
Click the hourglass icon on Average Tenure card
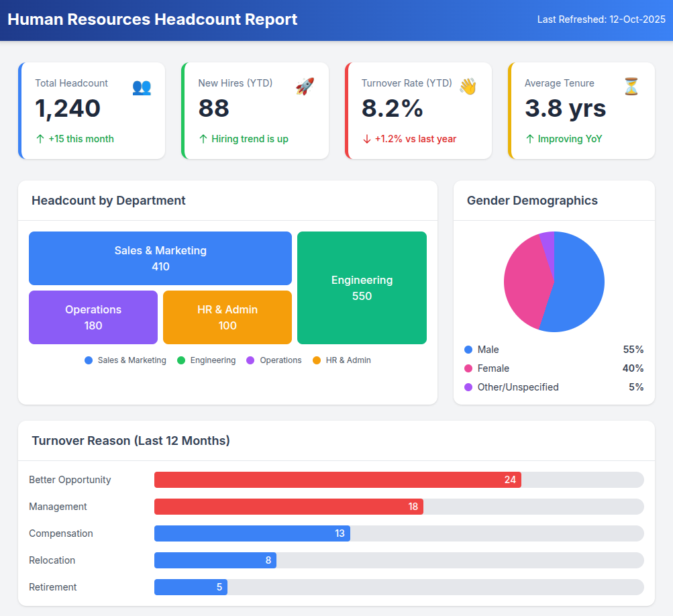(x=631, y=87)
